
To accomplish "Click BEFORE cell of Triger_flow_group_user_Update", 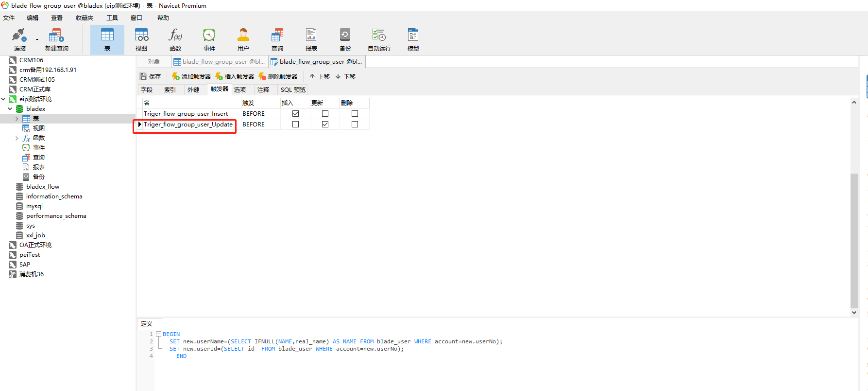I will pos(260,124).
